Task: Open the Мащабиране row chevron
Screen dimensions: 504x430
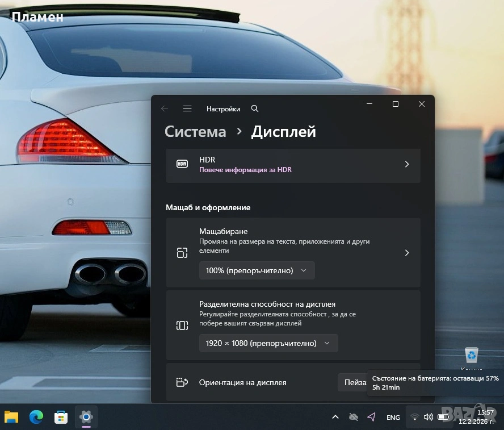Action: (x=406, y=253)
